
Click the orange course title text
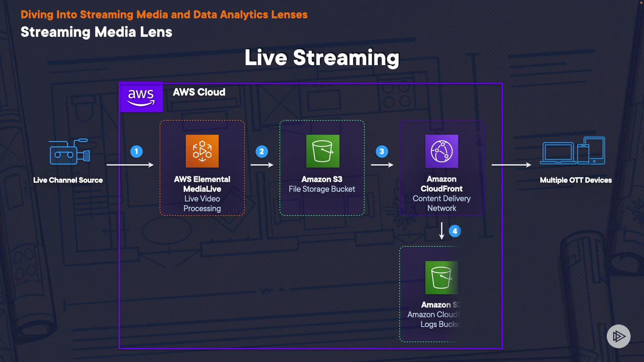click(x=164, y=14)
